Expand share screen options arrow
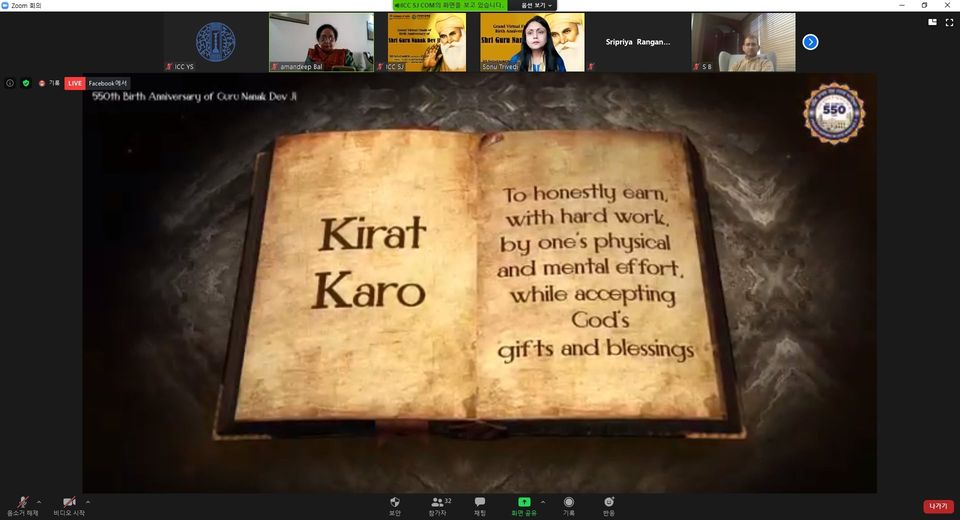Image resolution: width=960 pixels, height=520 pixels. click(543, 501)
